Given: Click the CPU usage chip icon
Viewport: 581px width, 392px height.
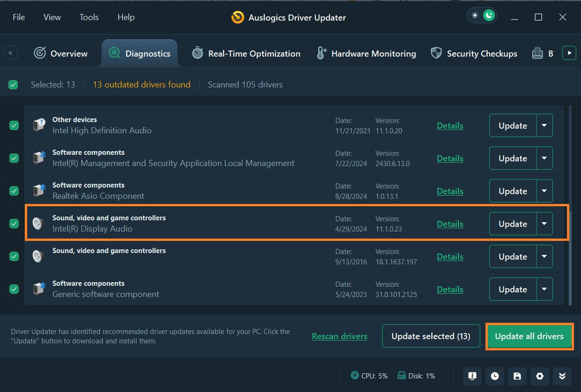Looking at the screenshot, I should pos(355,376).
